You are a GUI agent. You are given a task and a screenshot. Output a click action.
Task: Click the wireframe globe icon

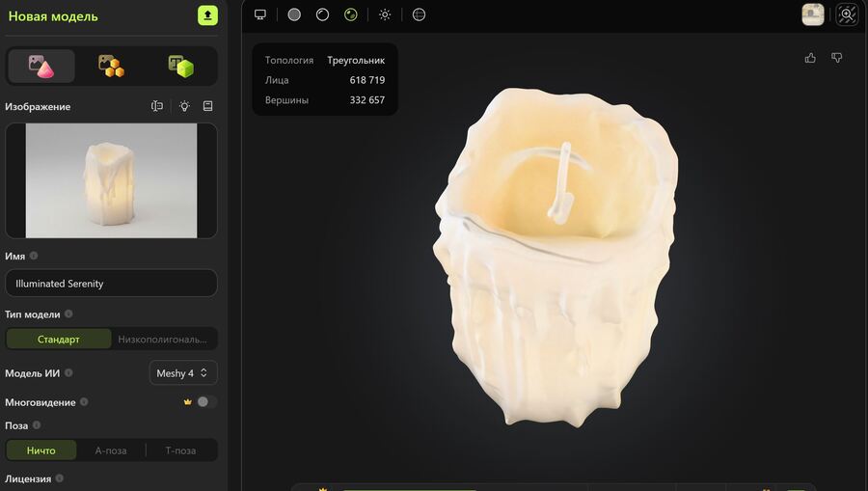pyautogui.click(x=420, y=14)
